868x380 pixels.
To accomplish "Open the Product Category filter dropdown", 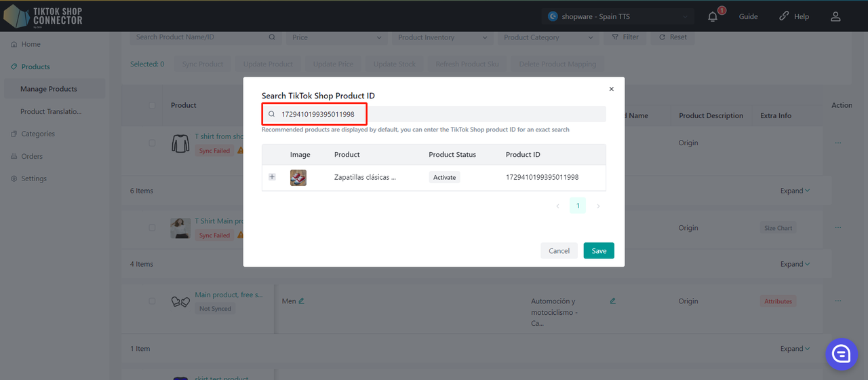I will pos(548,37).
